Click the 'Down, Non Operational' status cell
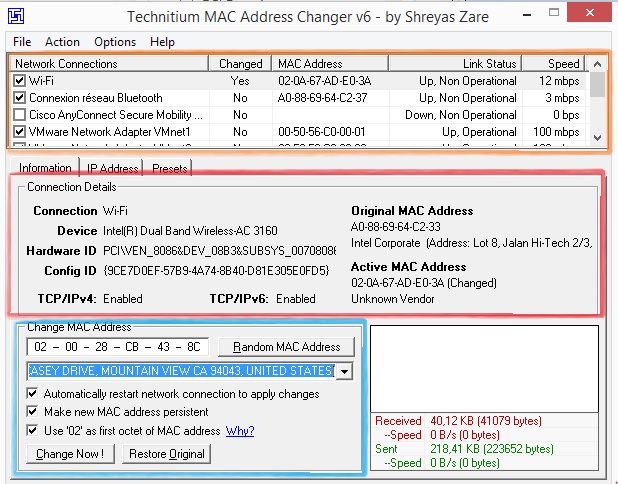This screenshot has height=484, width=618. (x=461, y=115)
